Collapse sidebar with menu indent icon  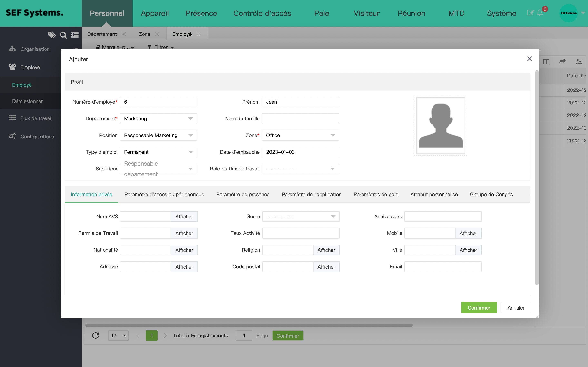pos(75,35)
